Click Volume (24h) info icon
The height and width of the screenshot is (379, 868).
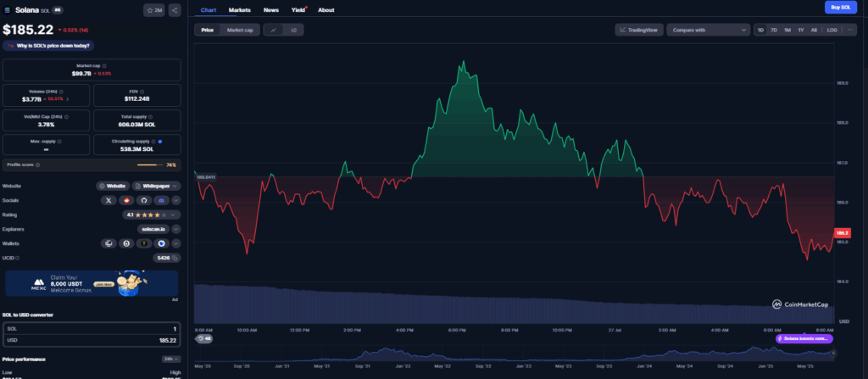(61, 92)
